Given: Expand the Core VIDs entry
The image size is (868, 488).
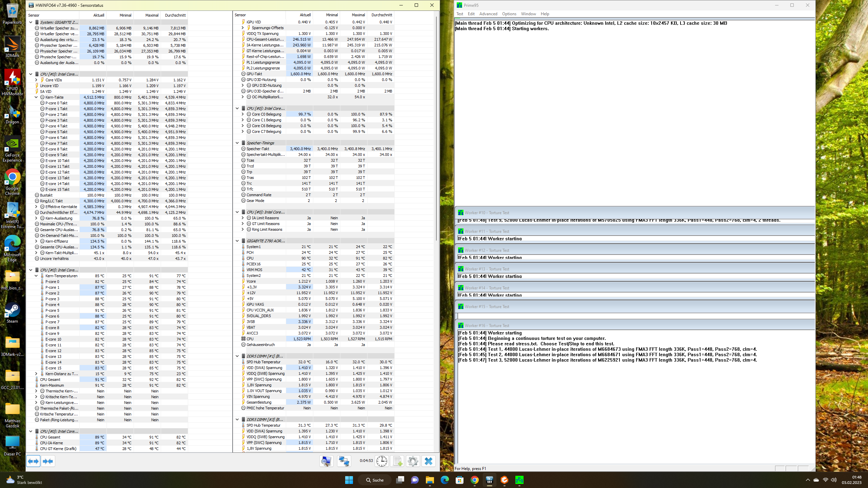Looking at the screenshot, I should [36, 80].
